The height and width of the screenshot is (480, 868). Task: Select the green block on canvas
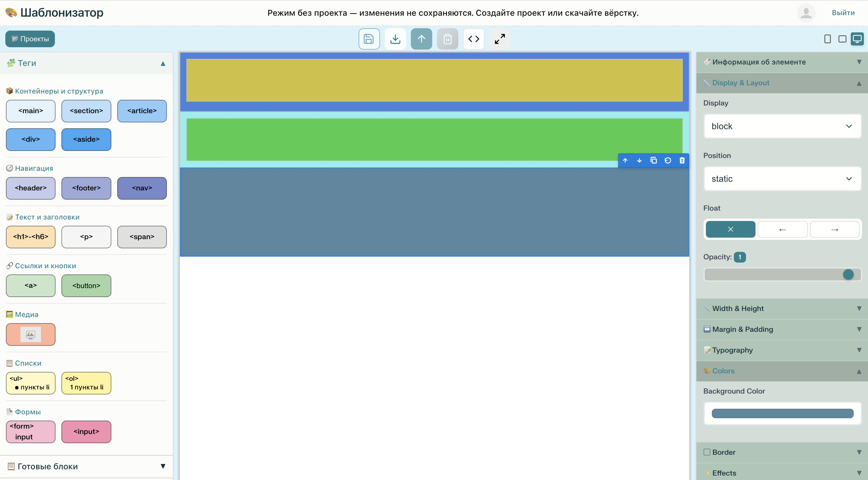point(434,139)
